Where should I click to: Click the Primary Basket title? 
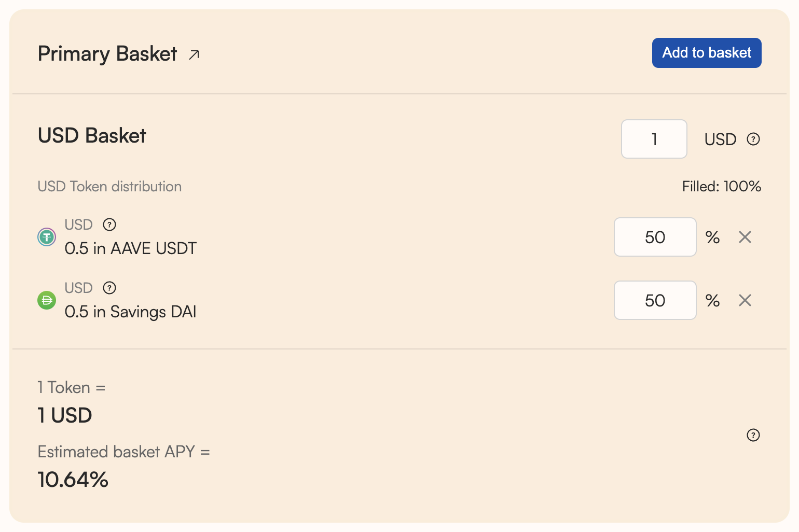tap(107, 54)
